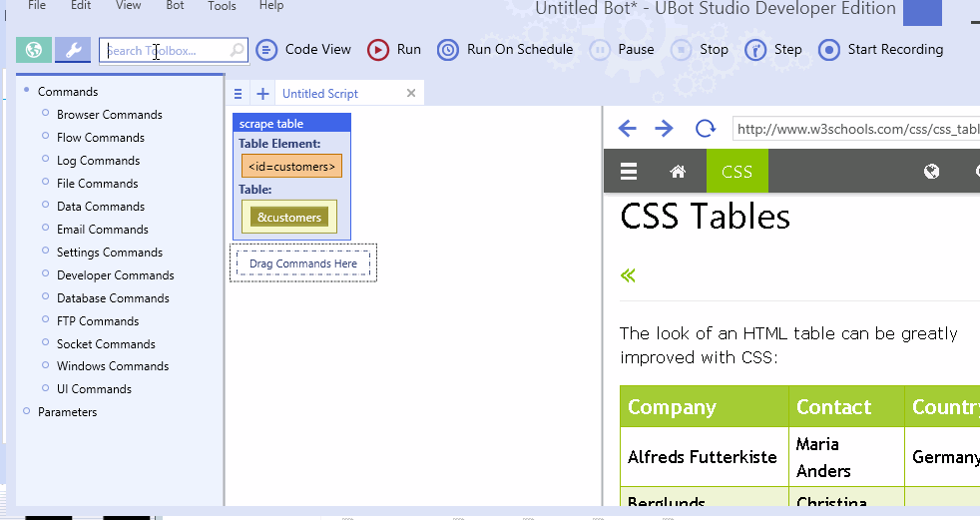
Task: Open the Edit menu
Action: click(x=81, y=5)
